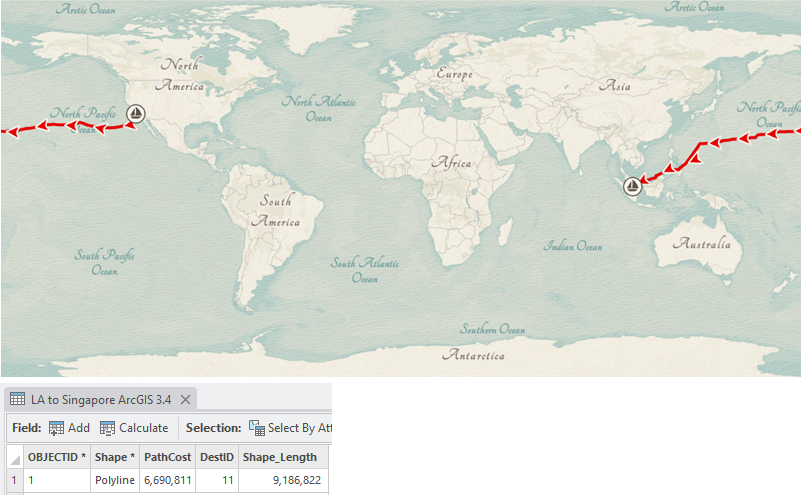Click the Indian Ocean label
The image size is (801, 495).
point(573,246)
